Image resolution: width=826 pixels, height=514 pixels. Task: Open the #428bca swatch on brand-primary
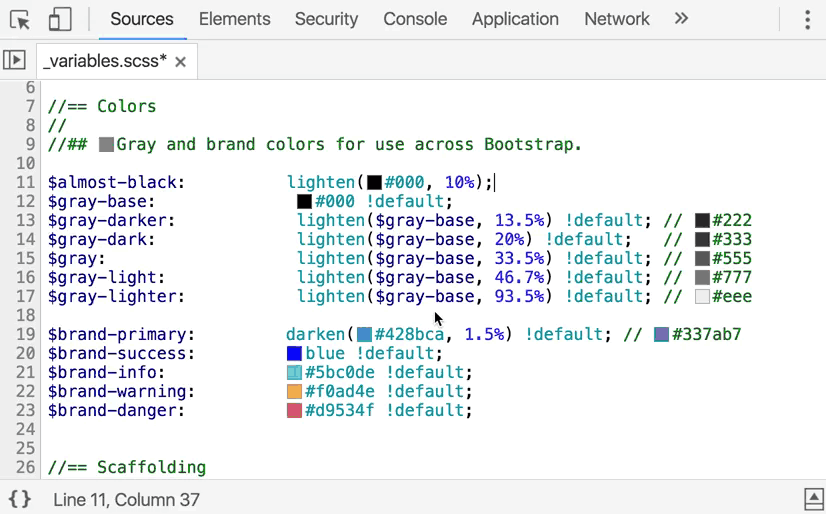click(x=364, y=334)
